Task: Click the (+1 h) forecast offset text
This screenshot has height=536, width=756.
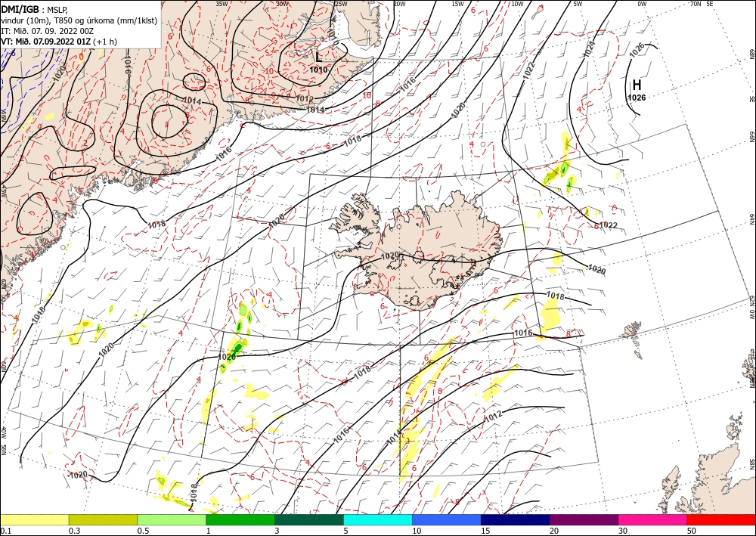Action: pyautogui.click(x=104, y=42)
